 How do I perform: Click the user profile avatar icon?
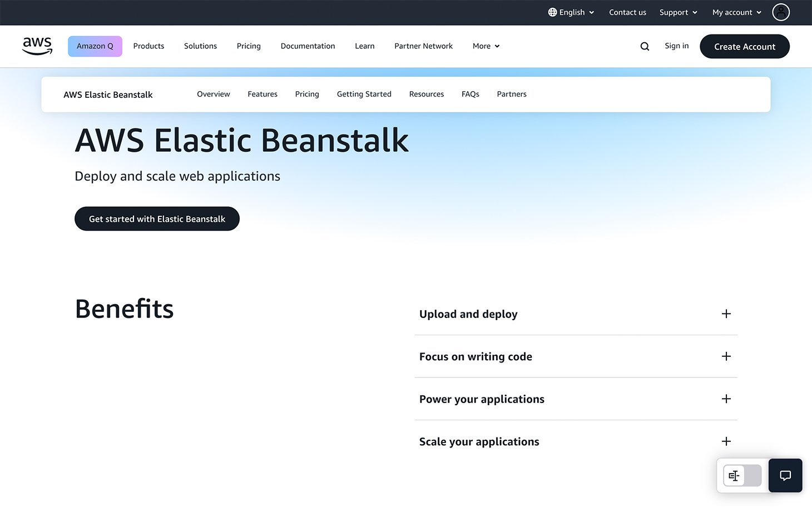point(780,12)
